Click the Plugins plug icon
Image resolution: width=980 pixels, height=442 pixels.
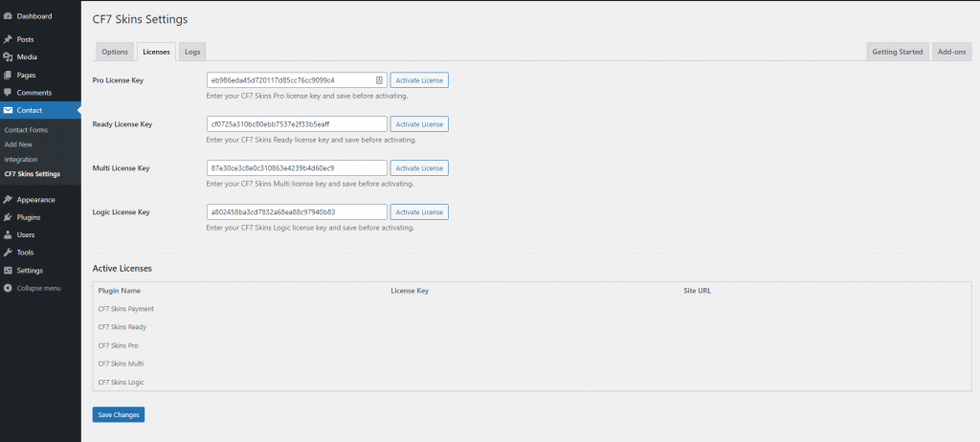8,217
